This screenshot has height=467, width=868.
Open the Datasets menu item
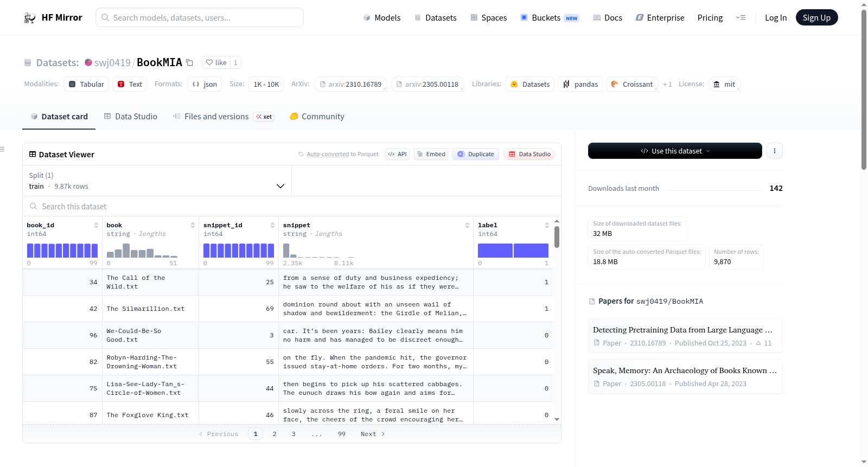pos(436,18)
